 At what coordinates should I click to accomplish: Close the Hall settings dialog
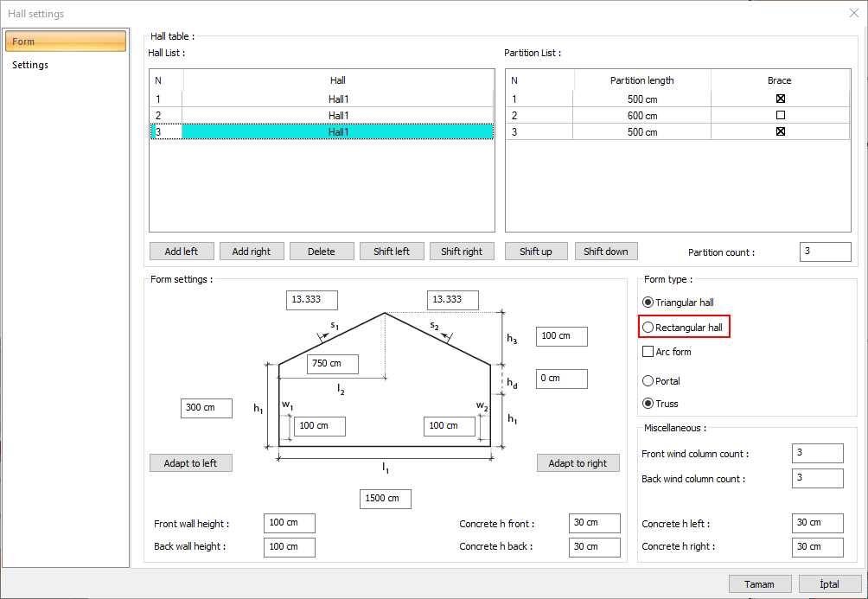click(854, 13)
